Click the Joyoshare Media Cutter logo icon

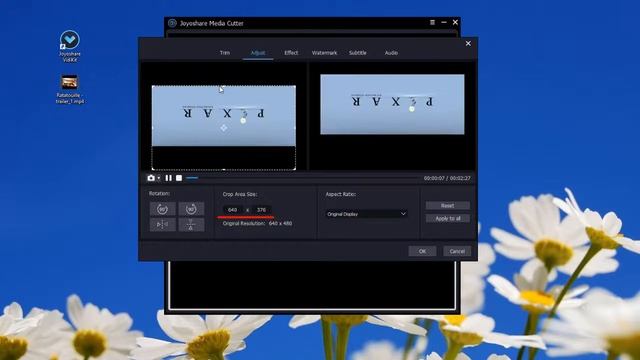tap(172, 23)
